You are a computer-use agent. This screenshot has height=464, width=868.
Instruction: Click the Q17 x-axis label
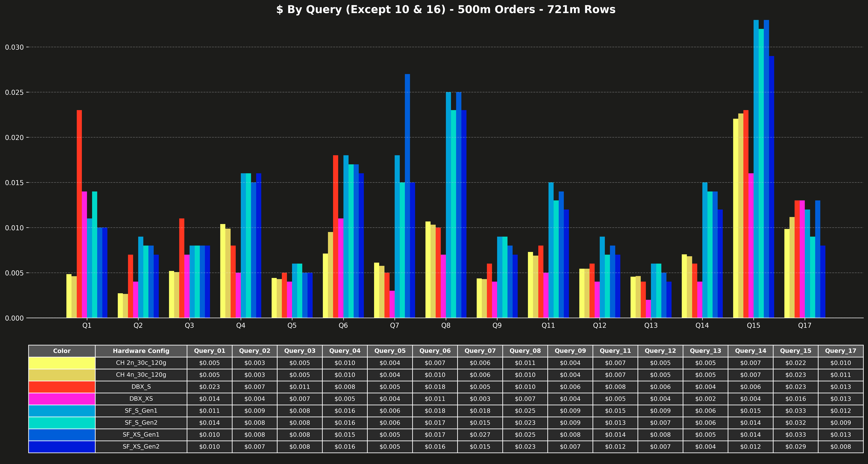point(804,326)
